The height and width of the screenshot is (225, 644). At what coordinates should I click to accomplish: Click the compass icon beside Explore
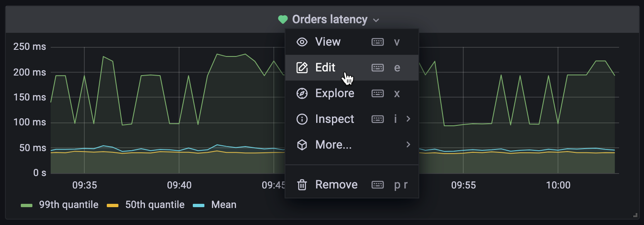click(x=302, y=93)
